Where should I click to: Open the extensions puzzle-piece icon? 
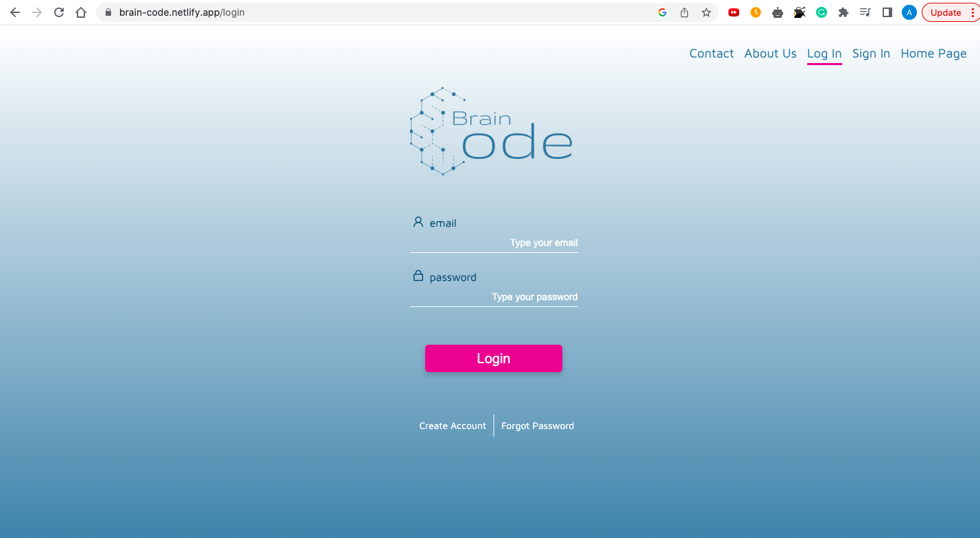tap(843, 12)
